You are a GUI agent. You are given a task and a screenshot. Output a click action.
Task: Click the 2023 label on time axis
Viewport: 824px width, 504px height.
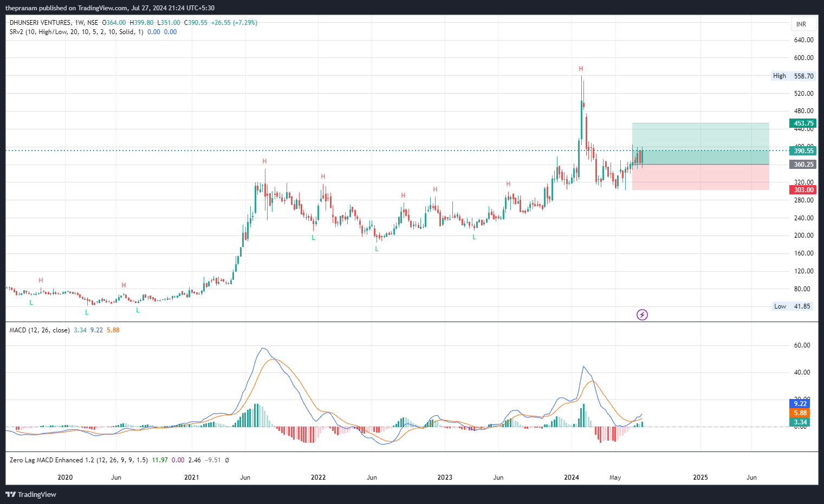[445, 477]
